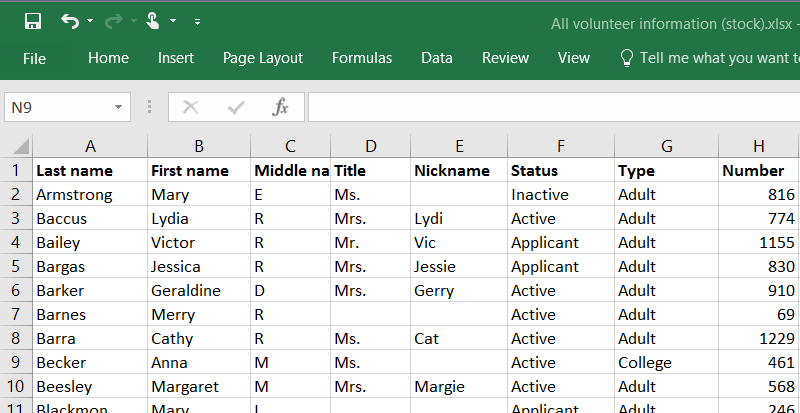The width and height of the screenshot is (800, 413).
Task: Click the Insert Function fx icon
Action: click(281, 107)
